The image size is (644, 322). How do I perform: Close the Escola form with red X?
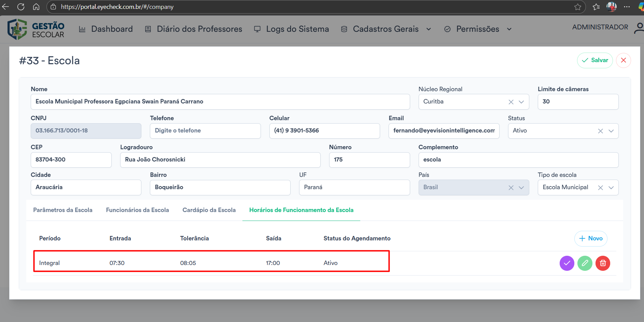(623, 60)
